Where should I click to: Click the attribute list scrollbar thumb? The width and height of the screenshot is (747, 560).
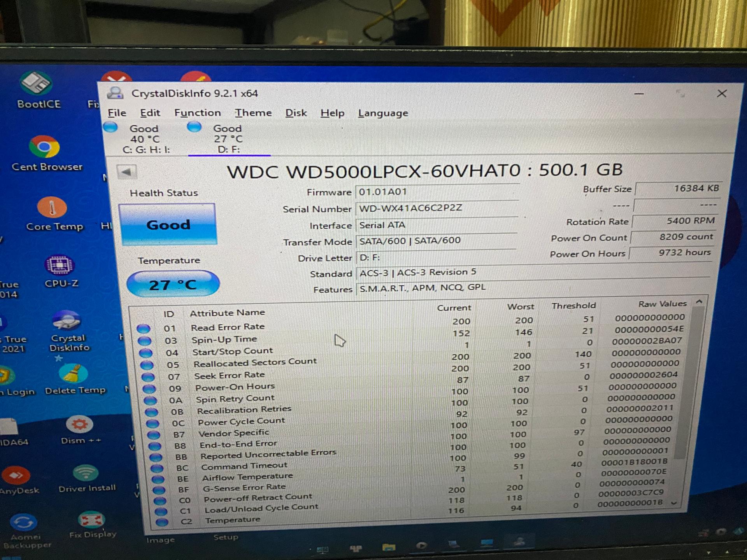(x=690, y=383)
